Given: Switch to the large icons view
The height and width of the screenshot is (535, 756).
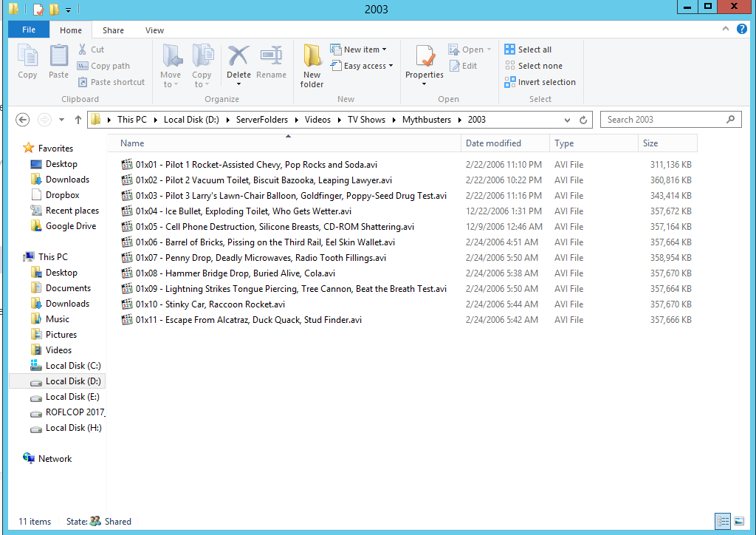Looking at the screenshot, I should [x=739, y=522].
